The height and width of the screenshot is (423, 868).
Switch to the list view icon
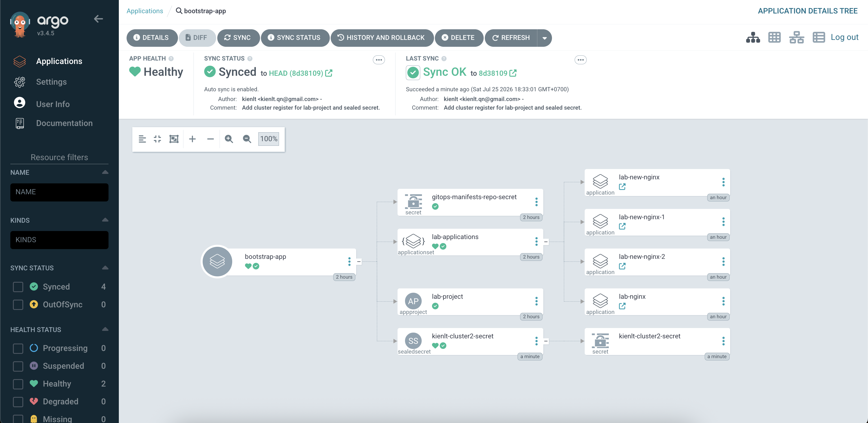coord(819,37)
